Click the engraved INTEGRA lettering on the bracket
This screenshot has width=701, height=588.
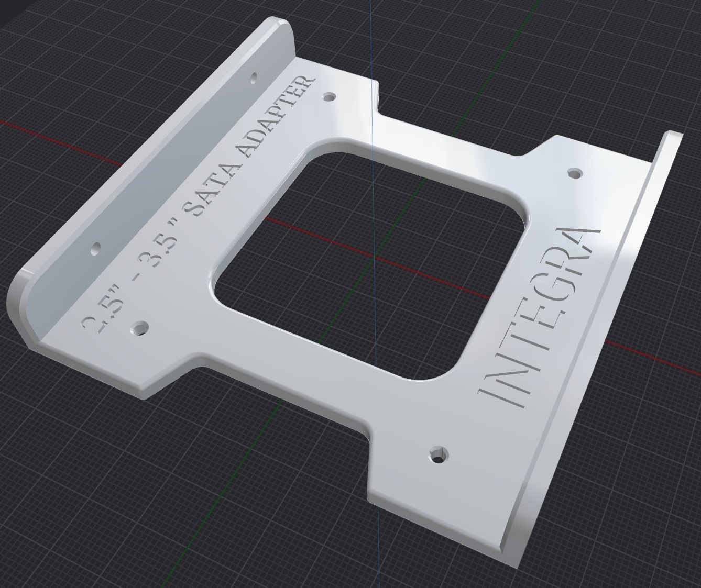539,317
